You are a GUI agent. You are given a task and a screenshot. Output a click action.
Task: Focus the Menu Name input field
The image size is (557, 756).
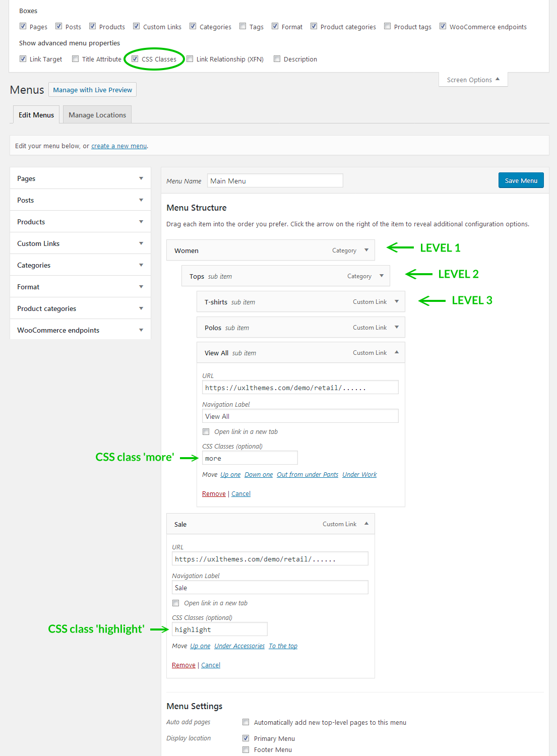[275, 181]
